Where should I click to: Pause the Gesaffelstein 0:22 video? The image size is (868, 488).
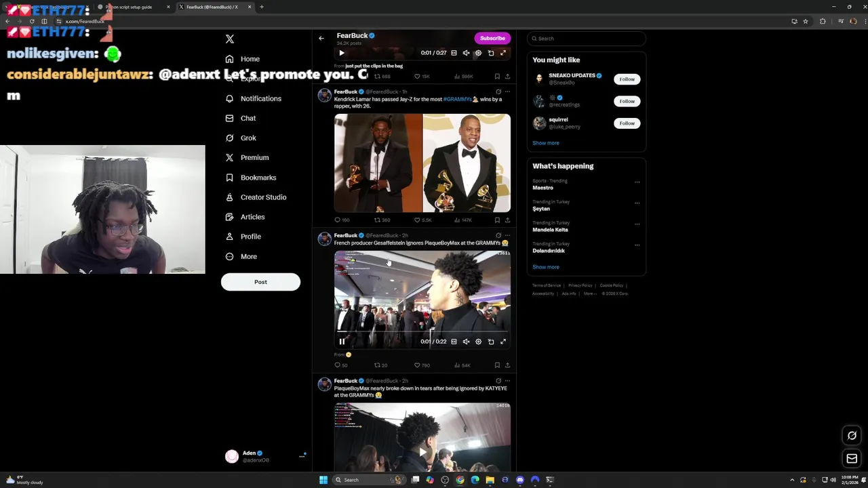pos(342,342)
